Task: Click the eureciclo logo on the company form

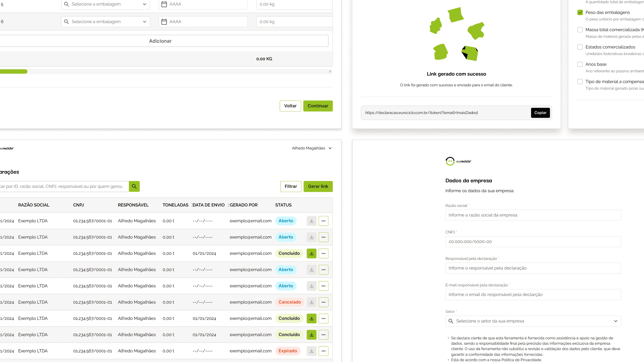Action: click(458, 161)
